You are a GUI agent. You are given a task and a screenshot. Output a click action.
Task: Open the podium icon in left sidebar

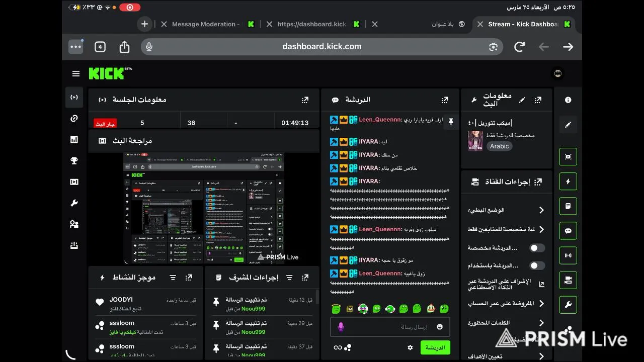click(x=74, y=245)
